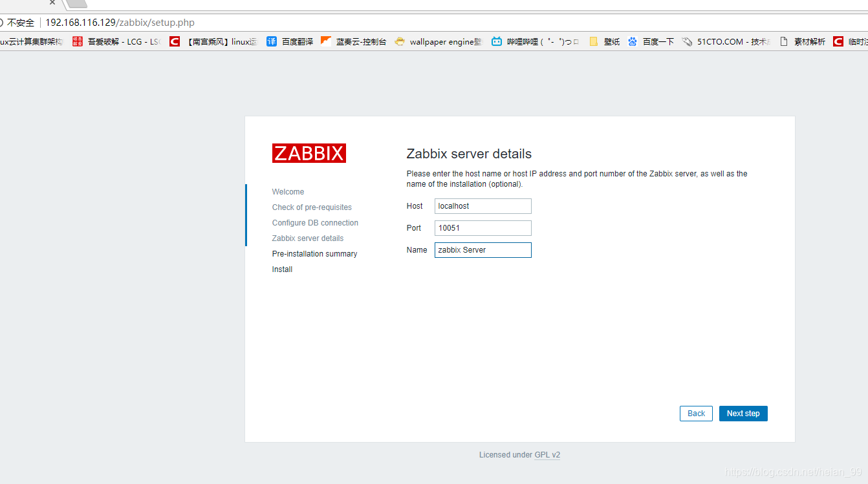
Task: Close the current browser tab
Action: 52,3
